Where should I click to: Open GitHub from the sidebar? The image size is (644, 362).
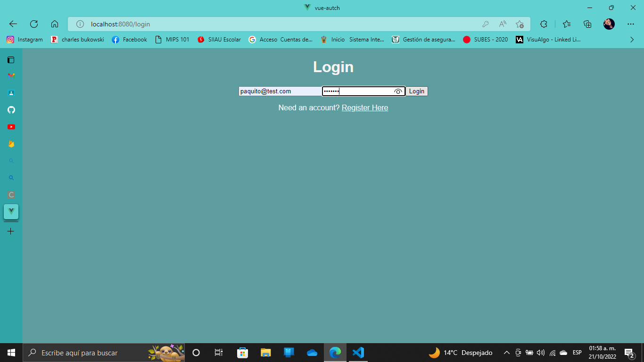point(11,110)
